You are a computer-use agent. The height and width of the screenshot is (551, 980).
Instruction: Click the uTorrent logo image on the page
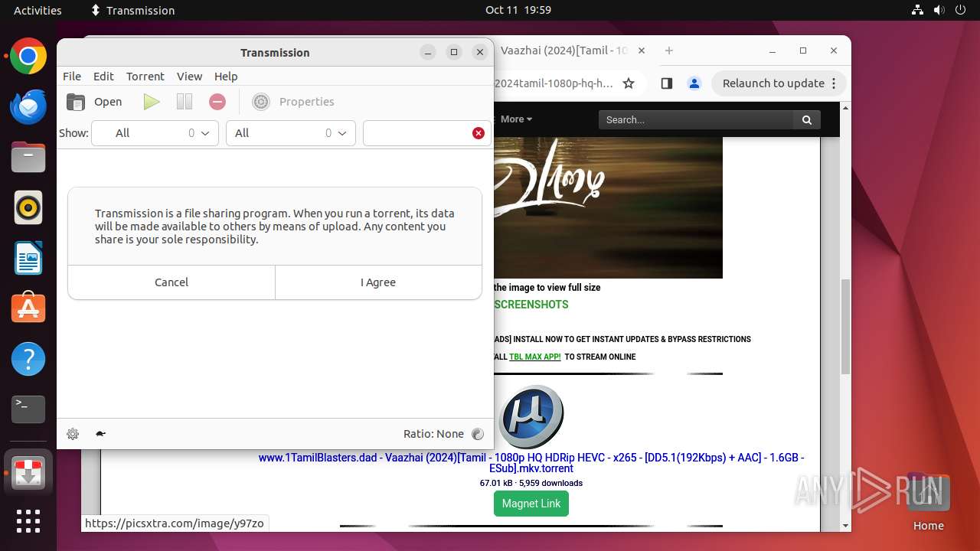click(531, 417)
